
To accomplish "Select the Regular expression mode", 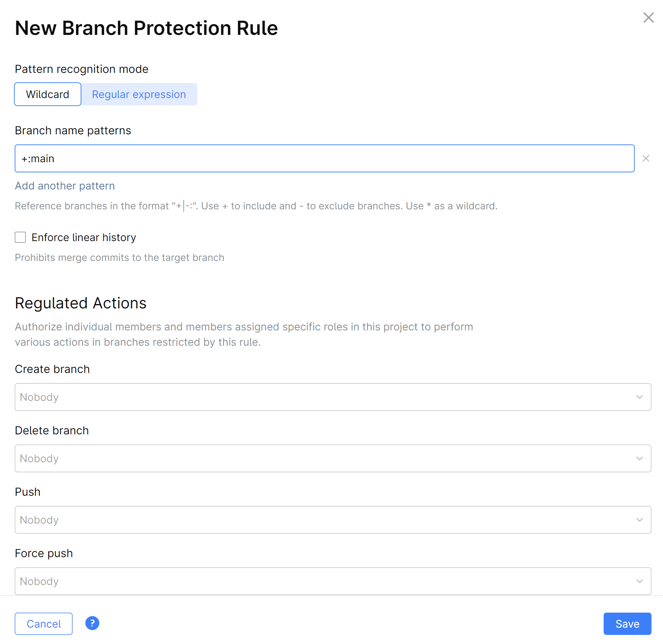I will (139, 94).
